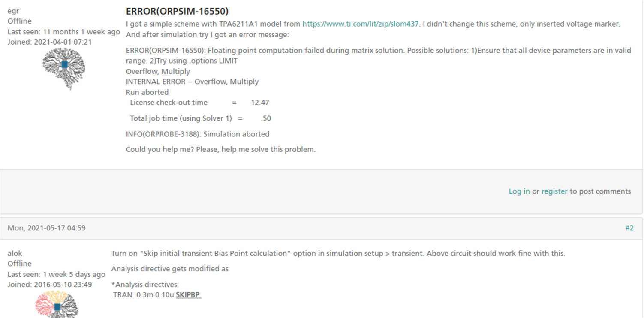
Task: Click the bolded SKIPBP directive text
Action: (188, 295)
